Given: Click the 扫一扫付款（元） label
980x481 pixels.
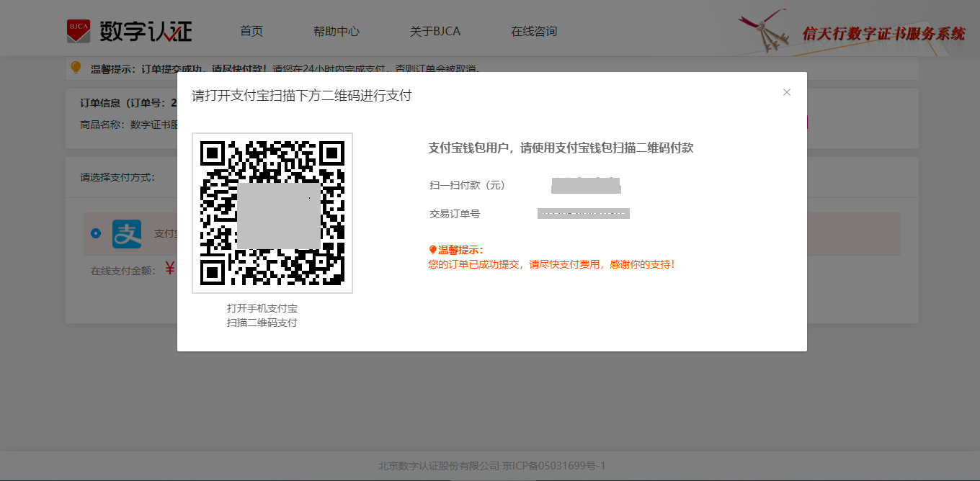Looking at the screenshot, I should 468,185.
